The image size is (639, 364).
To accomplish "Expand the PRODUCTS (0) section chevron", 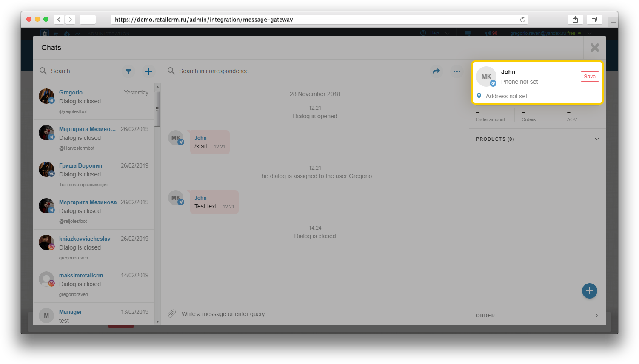I will click(597, 139).
